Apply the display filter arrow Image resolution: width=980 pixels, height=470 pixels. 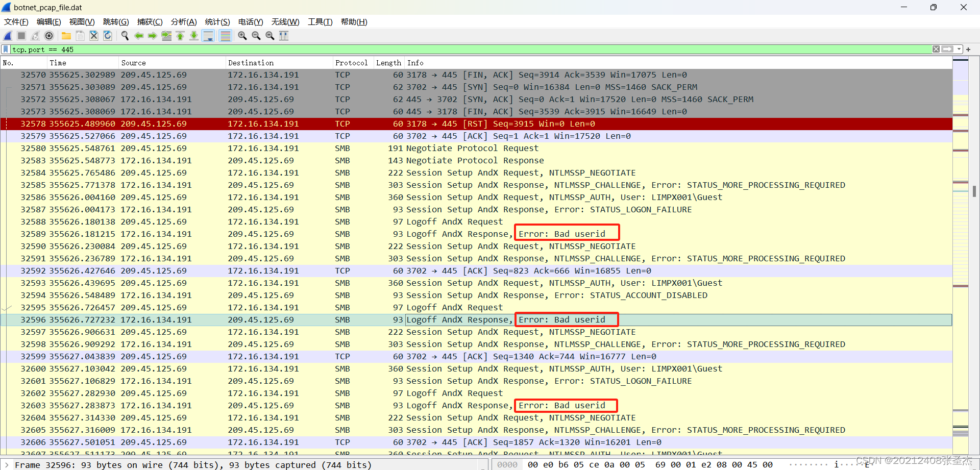948,50
